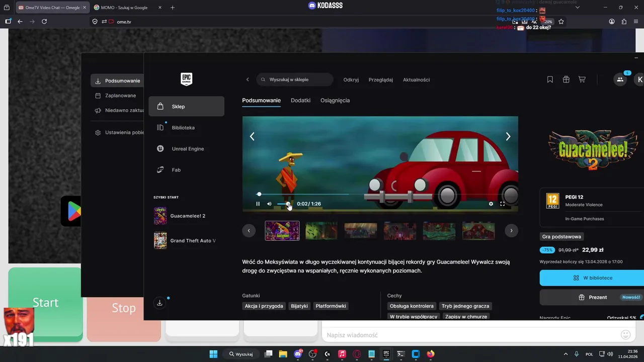Open Epic Games Launcher taskbar icon

(x=386, y=354)
